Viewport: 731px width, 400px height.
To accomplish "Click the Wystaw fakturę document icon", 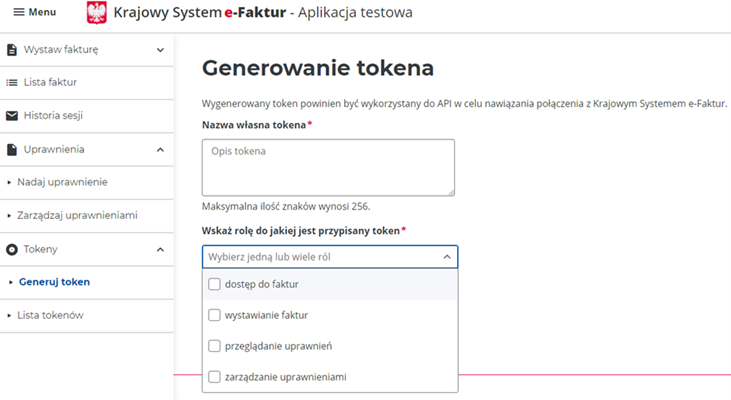I will click(x=12, y=49).
